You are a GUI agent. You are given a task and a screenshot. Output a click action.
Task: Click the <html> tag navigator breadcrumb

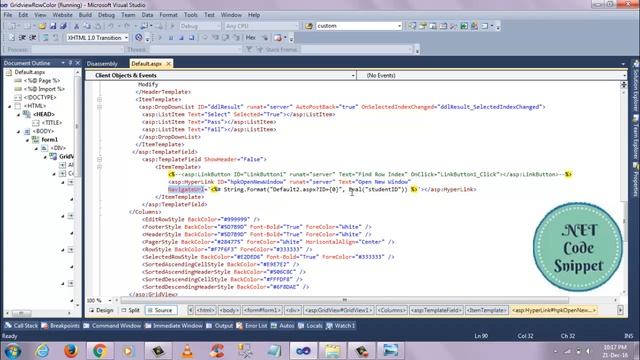(x=206, y=310)
